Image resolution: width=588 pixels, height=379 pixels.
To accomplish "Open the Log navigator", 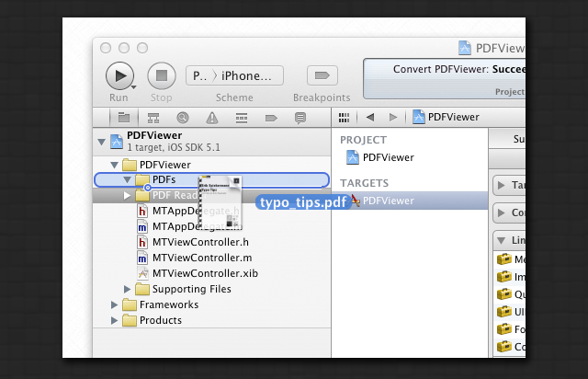I will 300,118.
